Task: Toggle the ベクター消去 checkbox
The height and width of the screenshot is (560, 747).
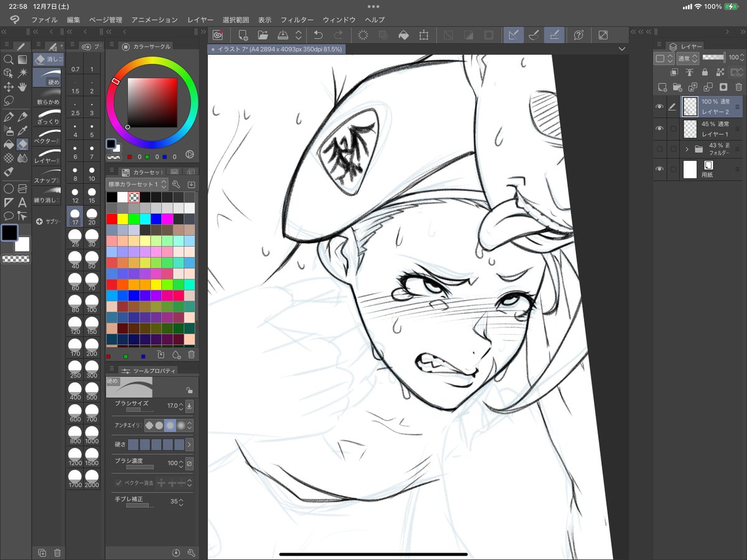Action: coord(120,483)
